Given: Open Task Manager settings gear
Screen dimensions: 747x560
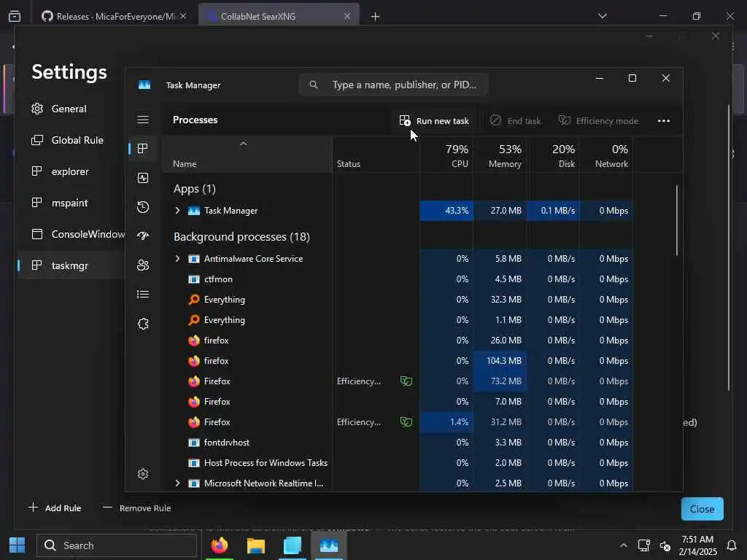Looking at the screenshot, I should pos(143,474).
